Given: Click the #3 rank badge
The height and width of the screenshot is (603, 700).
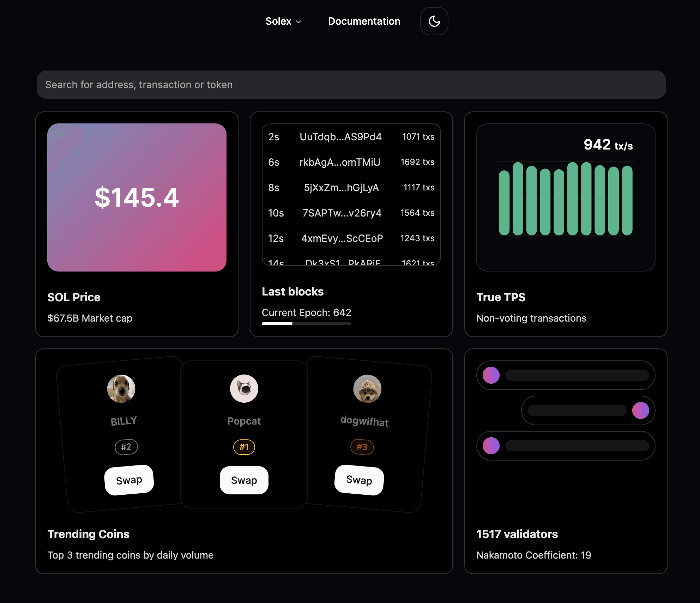Looking at the screenshot, I should 362,447.
